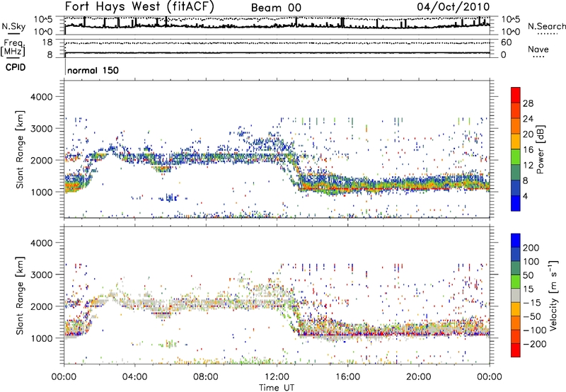The width and height of the screenshot is (566, 392).
Task: Click the "Nave" legend label
Action: [x=538, y=49]
